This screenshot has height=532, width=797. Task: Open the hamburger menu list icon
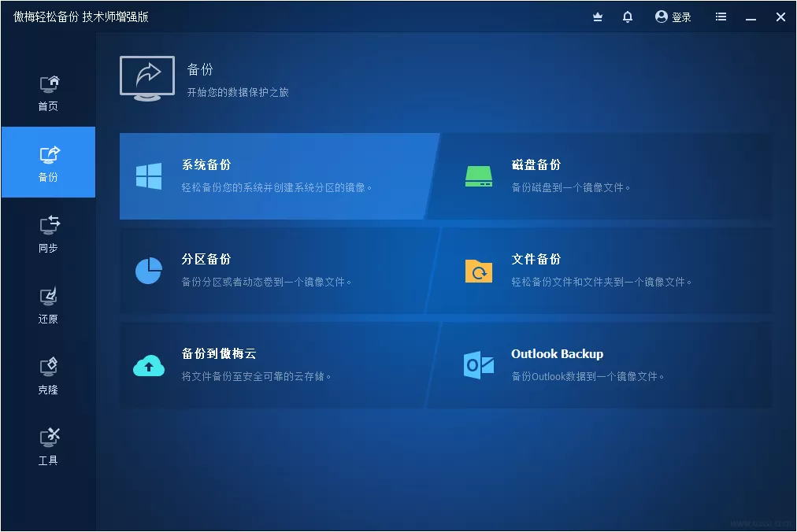click(721, 17)
